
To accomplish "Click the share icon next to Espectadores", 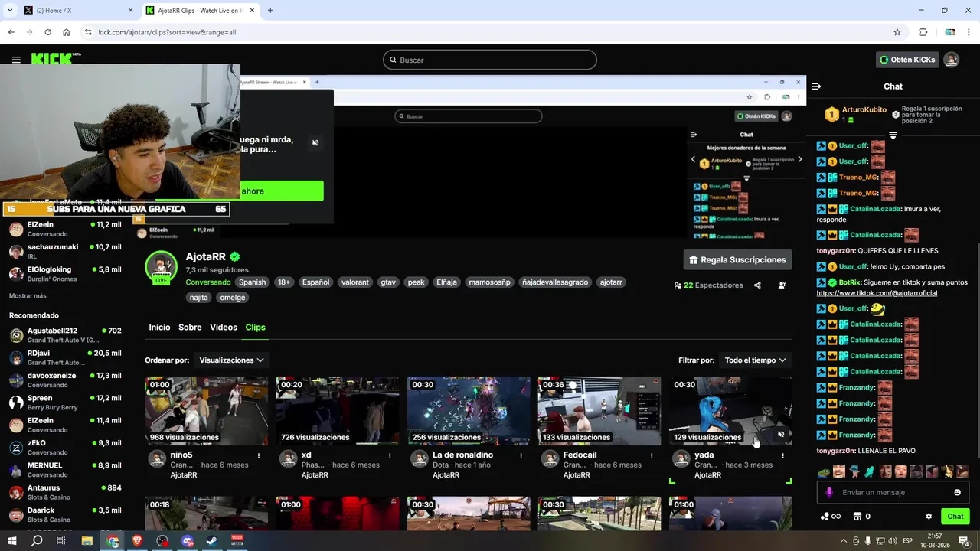I will pyautogui.click(x=757, y=285).
